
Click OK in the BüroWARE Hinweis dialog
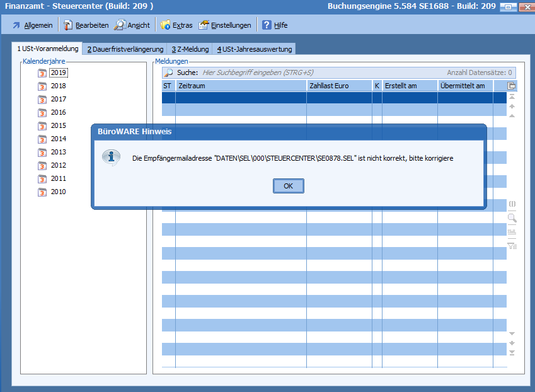point(288,186)
